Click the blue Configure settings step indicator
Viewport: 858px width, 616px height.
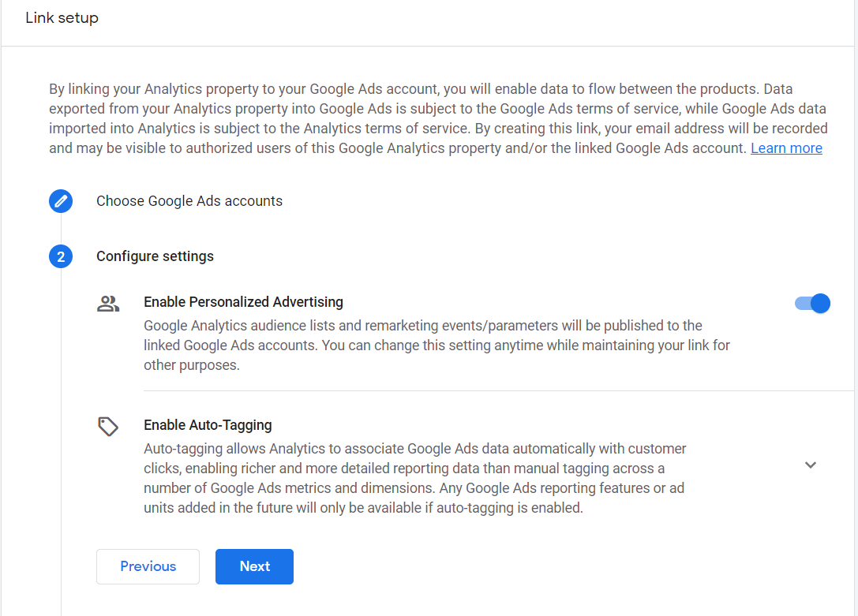tap(61, 256)
